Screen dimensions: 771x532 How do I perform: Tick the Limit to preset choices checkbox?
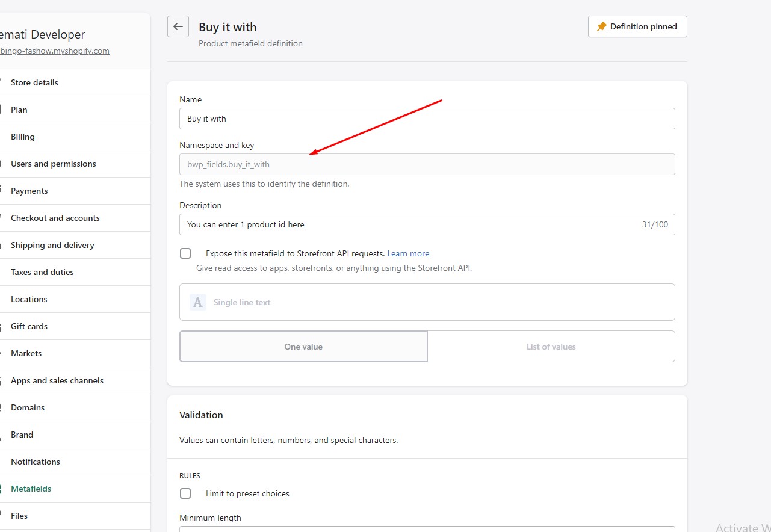(x=185, y=493)
